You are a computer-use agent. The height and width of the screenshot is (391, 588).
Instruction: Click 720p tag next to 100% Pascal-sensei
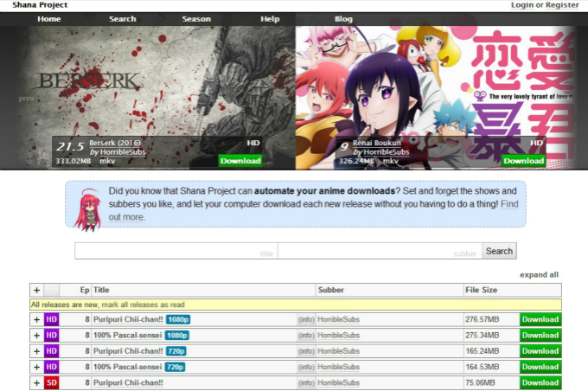[x=175, y=367]
